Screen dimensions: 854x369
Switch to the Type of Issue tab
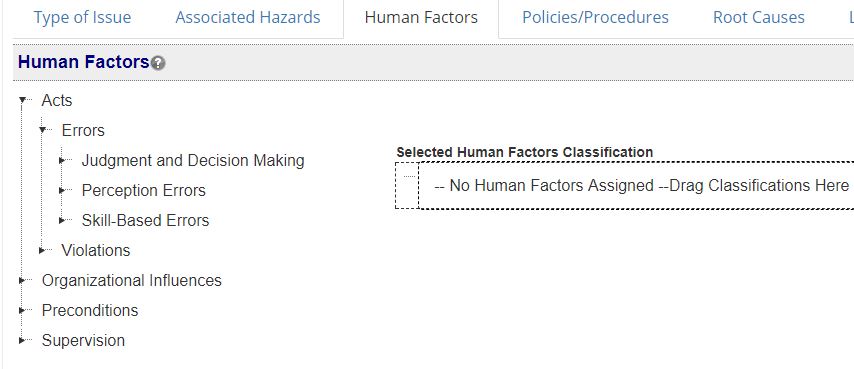pyautogui.click(x=82, y=17)
